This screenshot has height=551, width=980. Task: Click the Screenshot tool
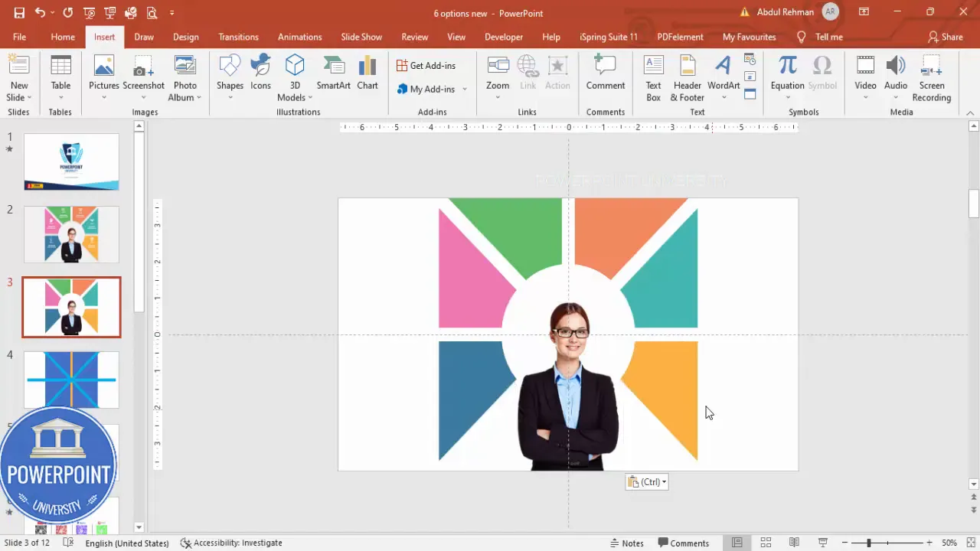pos(143,78)
